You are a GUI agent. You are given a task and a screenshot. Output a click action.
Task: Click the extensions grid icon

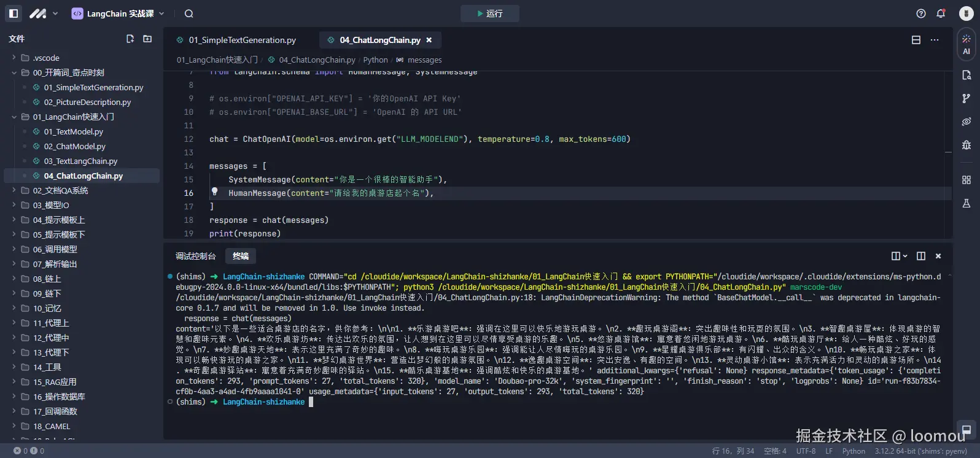pyautogui.click(x=966, y=180)
